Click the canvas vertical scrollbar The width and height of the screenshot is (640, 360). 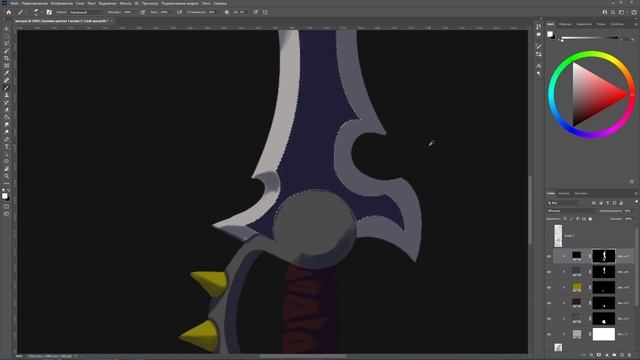point(530,210)
